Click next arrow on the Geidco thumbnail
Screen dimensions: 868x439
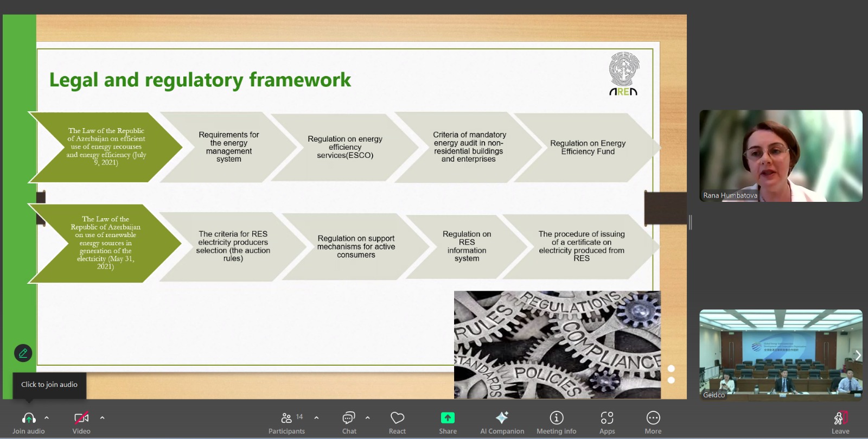coord(858,356)
